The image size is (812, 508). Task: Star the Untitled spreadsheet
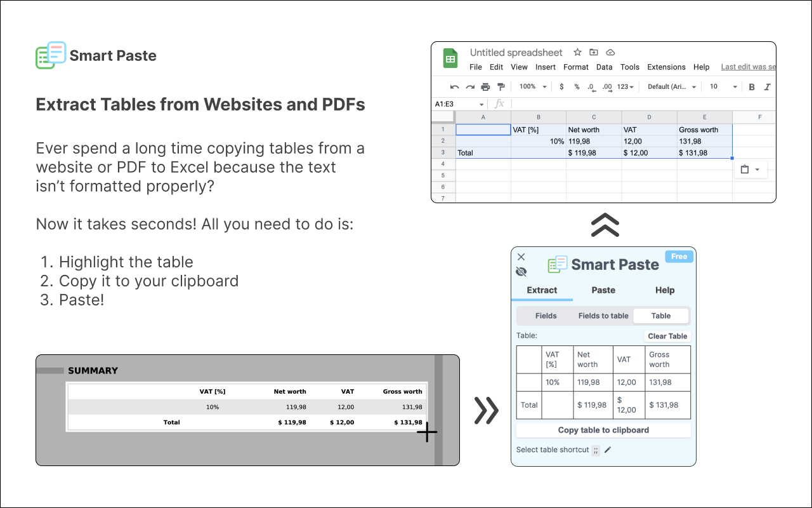577,53
